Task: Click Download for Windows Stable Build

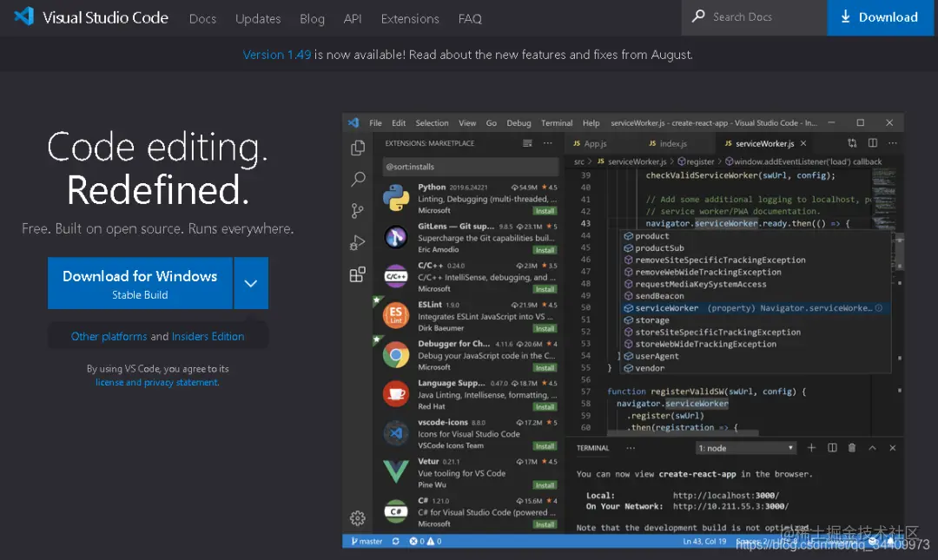Action: [140, 283]
